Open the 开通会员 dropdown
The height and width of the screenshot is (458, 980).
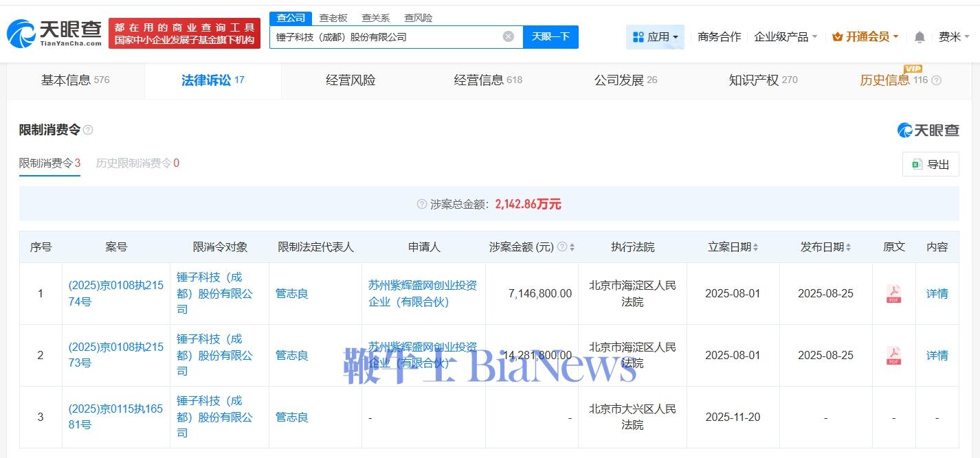865,37
